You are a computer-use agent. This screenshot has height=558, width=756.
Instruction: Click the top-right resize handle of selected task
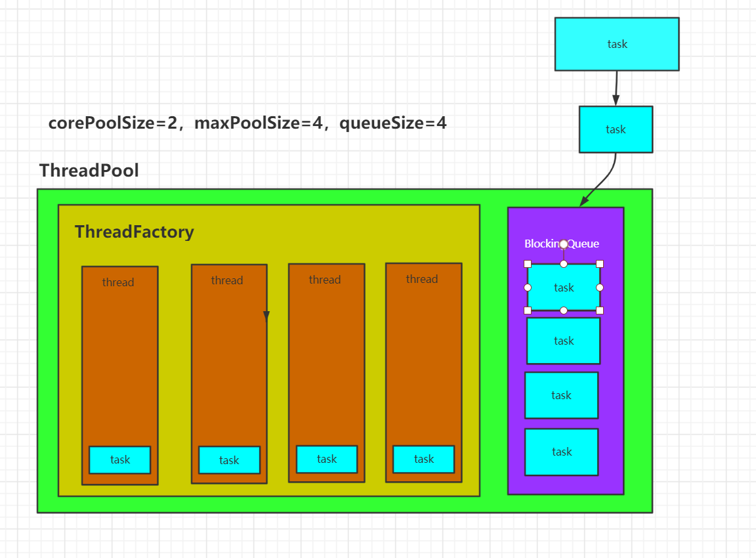(x=600, y=264)
